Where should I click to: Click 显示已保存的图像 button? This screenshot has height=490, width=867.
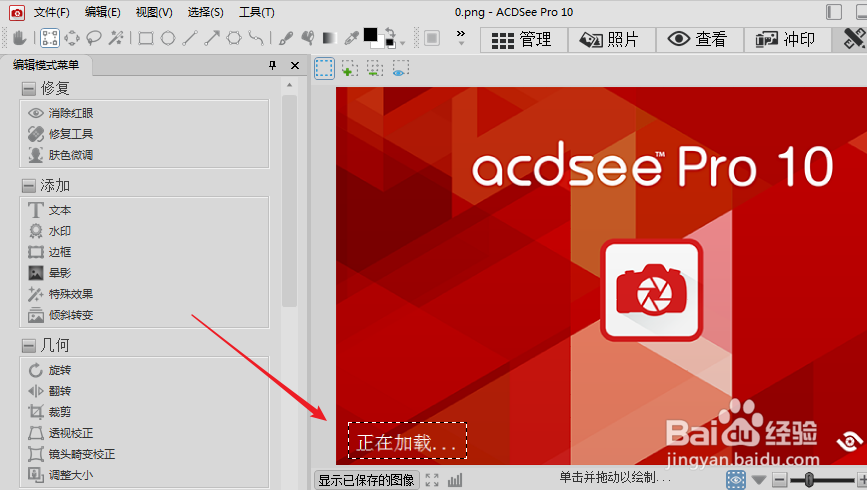tap(367, 480)
